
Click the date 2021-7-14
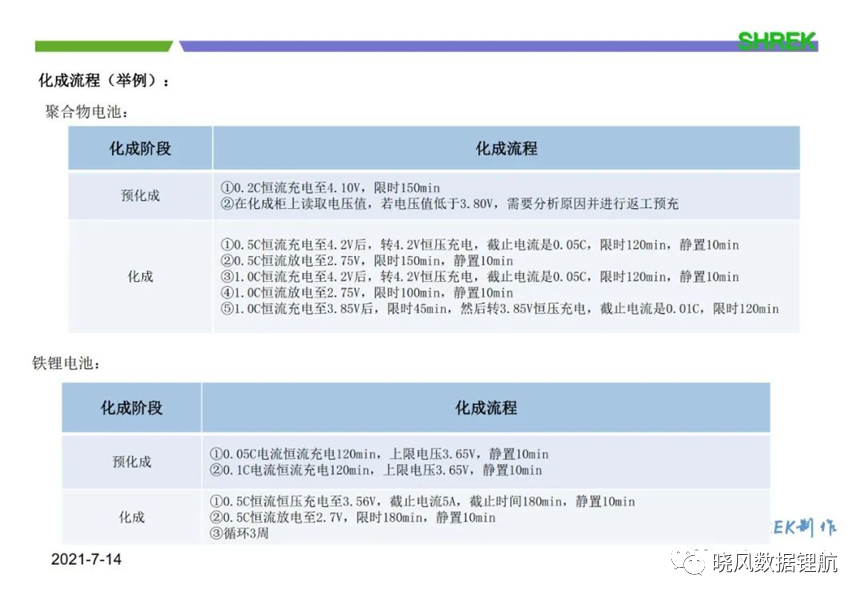[86, 559]
